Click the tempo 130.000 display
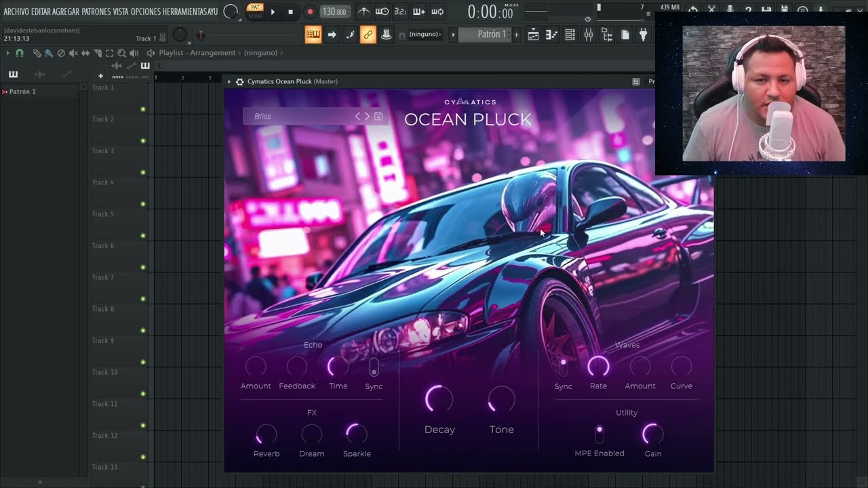 335,12
